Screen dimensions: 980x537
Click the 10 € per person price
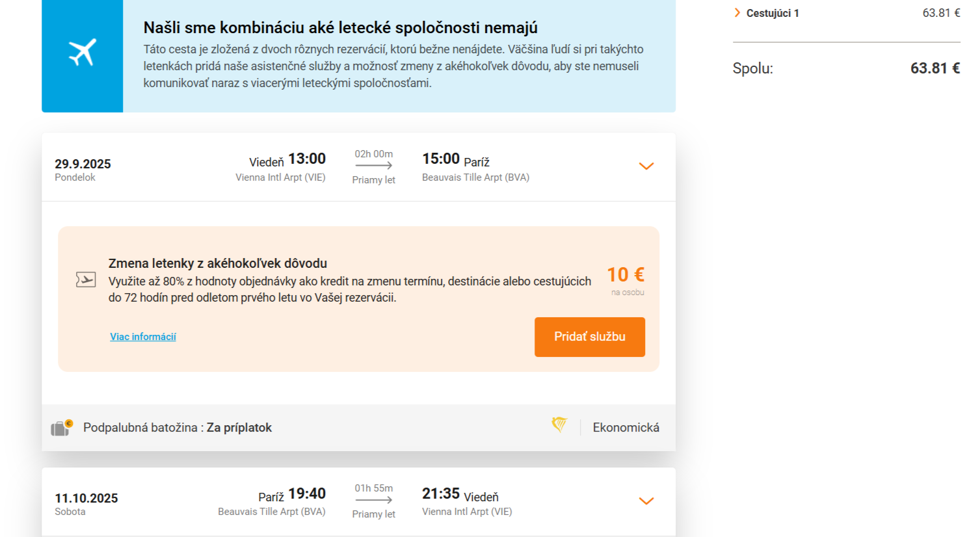(x=626, y=275)
